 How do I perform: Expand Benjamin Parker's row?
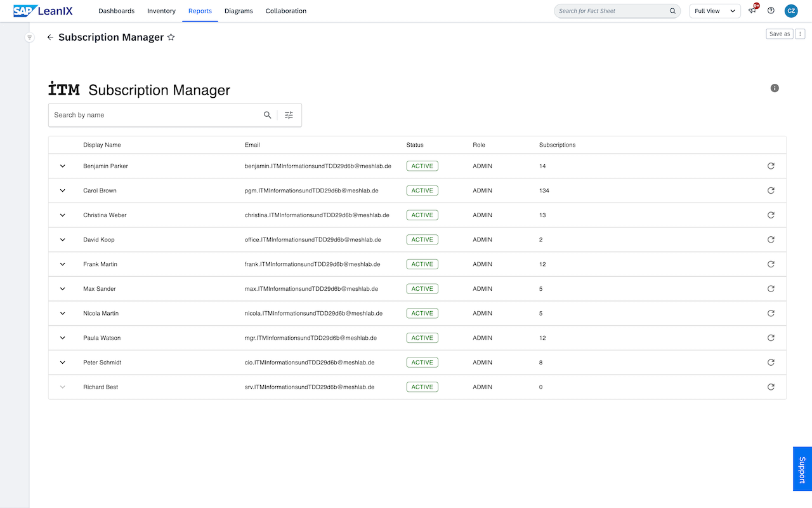pos(63,166)
